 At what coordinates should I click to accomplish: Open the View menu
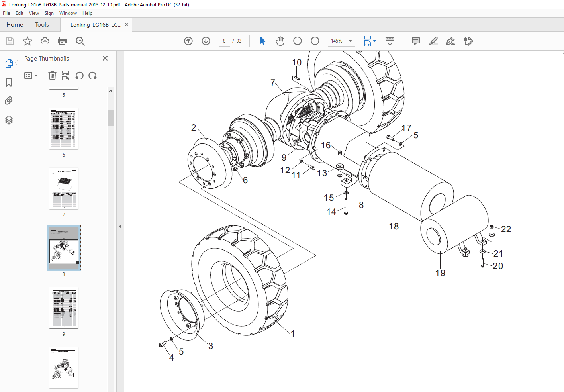coord(34,13)
